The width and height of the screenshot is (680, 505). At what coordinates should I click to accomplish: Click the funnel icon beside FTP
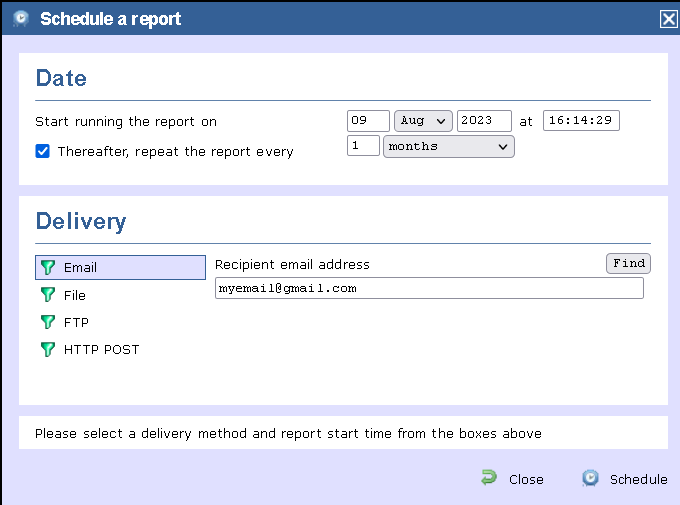(x=46, y=322)
